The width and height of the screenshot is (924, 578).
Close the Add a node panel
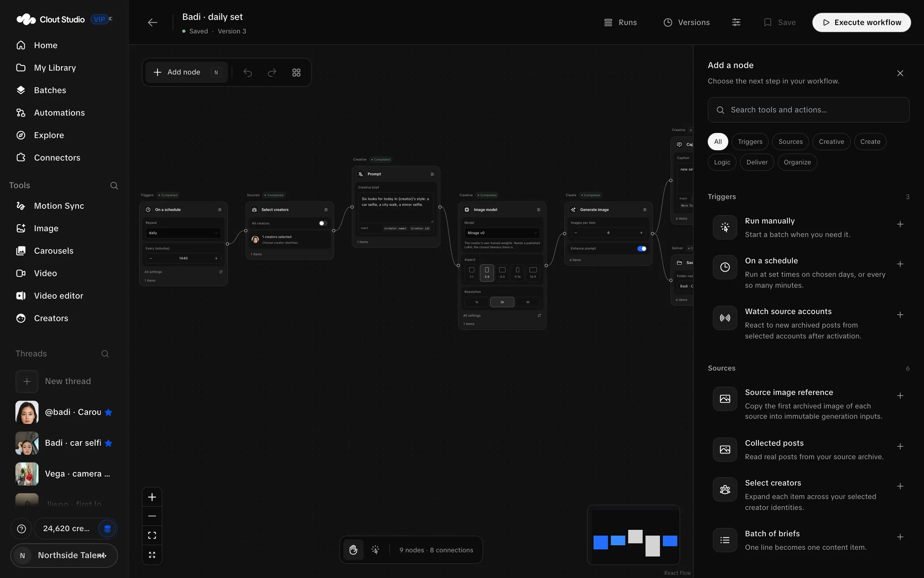[900, 73]
